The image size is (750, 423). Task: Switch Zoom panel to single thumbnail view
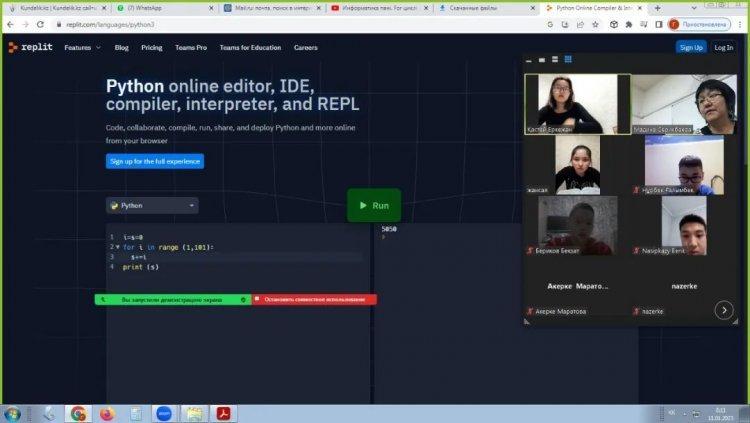(x=541, y=60)
